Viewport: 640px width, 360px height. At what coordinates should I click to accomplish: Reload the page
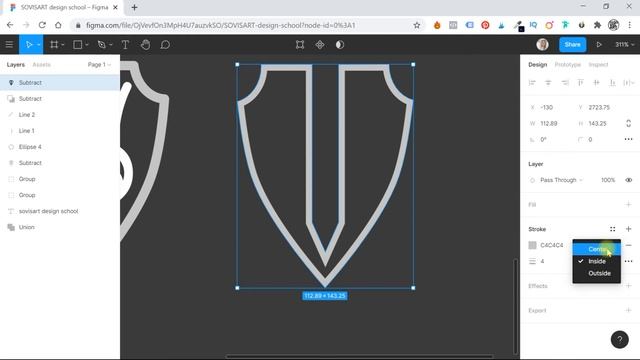42,25
